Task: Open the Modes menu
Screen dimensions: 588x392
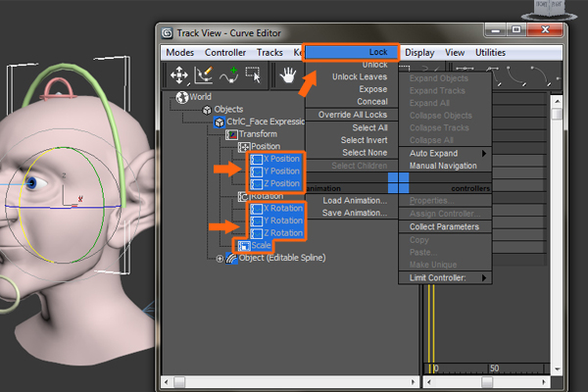Action: [x=180, y=53]
